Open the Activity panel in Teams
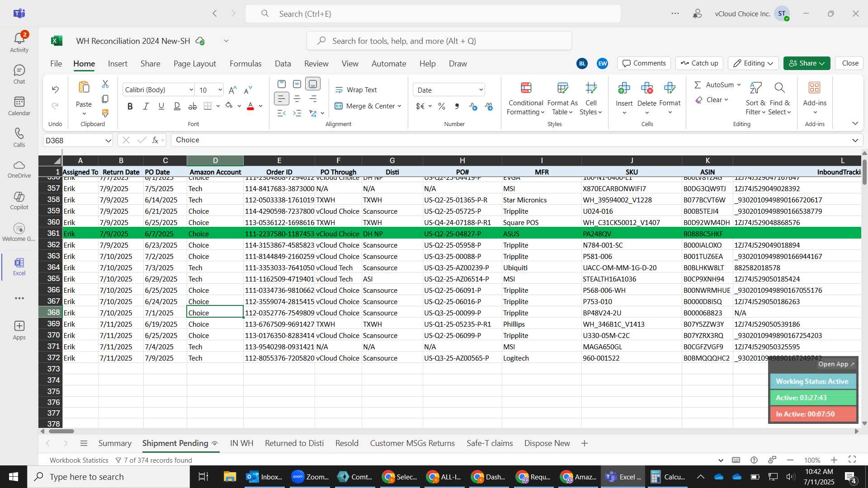The width and height of the screenshot is (868, 488). (x=19, y=42)
